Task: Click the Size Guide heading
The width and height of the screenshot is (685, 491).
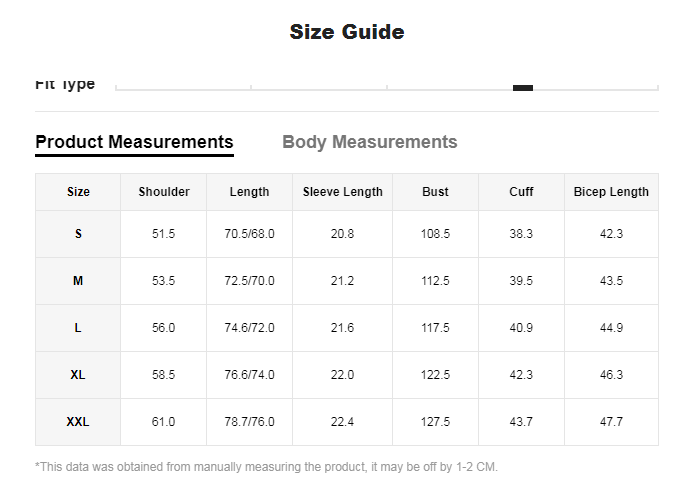Action: tap(346, 32)
